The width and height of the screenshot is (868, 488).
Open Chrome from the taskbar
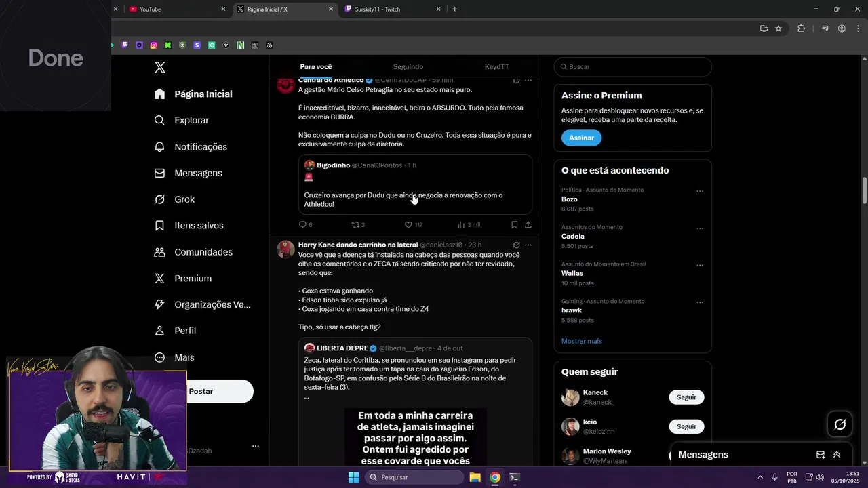(x=495, y=477)
